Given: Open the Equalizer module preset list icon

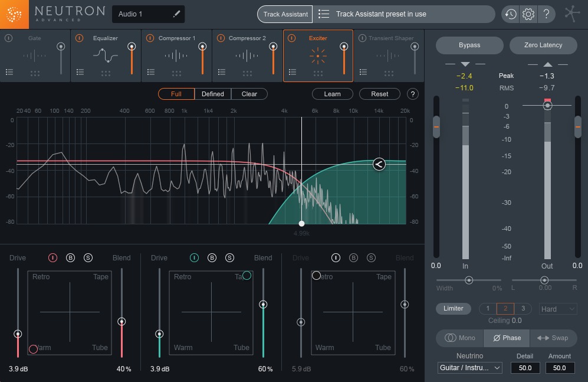Looking at the screenshot, I should pyautogui.click(x=80, y=72).
